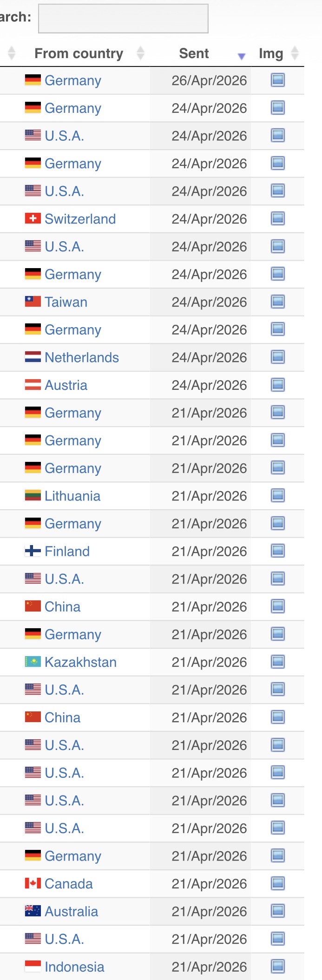Sort by Img column arrows

(x=277, y=53)
